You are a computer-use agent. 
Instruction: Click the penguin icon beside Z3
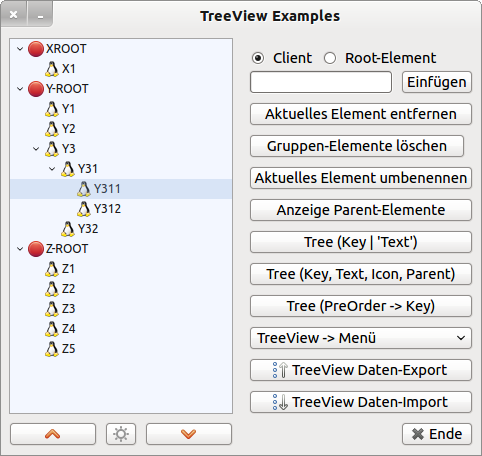(52, 309)
